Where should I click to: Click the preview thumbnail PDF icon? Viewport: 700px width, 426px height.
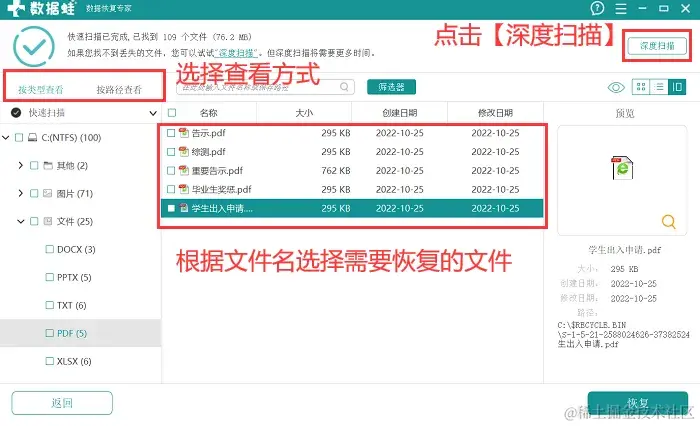point(622,168)
